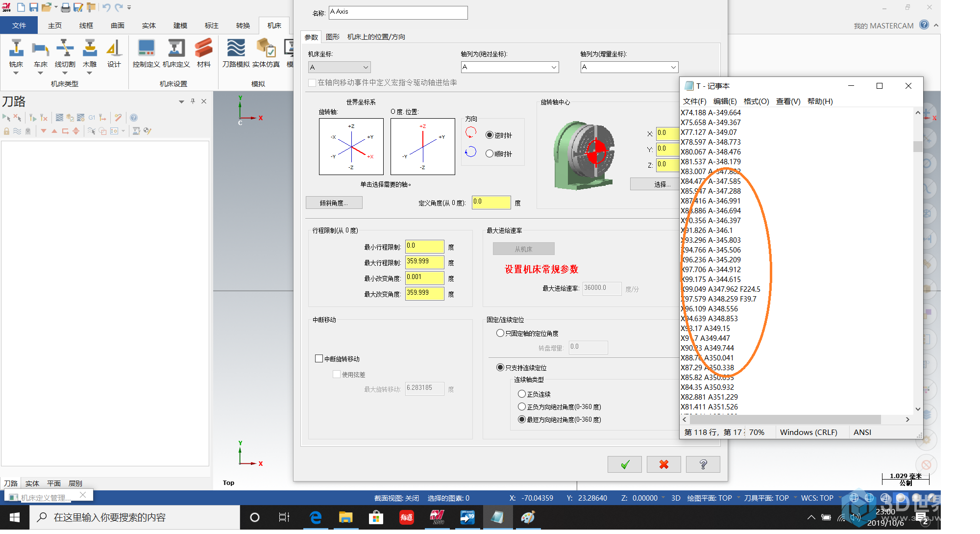Open File Explorer from the taskbar

pos(345,517)
